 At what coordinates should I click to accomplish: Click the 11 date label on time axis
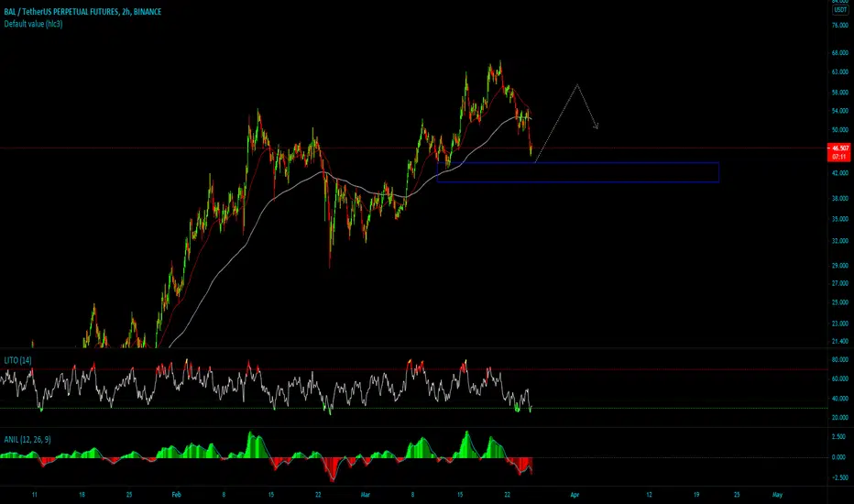click(x=34, y=495)
